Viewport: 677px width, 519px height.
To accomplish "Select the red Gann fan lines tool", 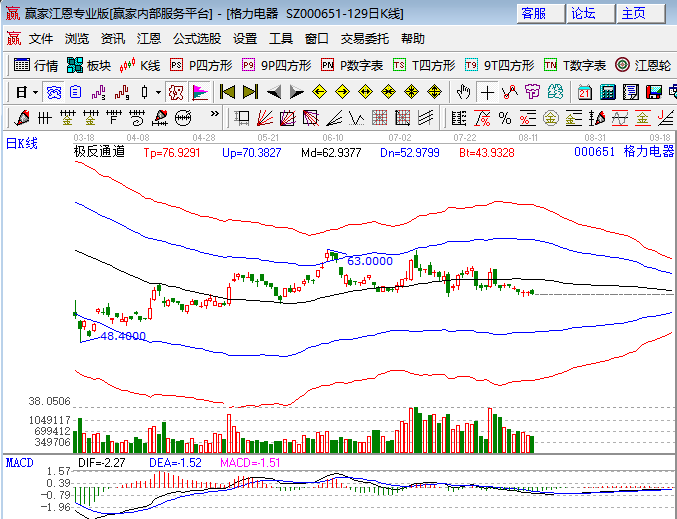I will tap(265, 118).
